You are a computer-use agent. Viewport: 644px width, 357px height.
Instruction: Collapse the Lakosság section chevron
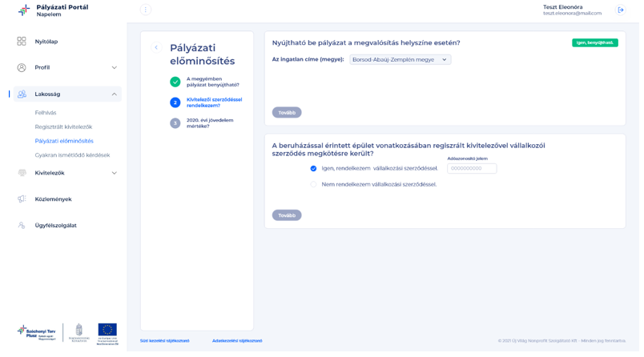[x=115, y=94]
